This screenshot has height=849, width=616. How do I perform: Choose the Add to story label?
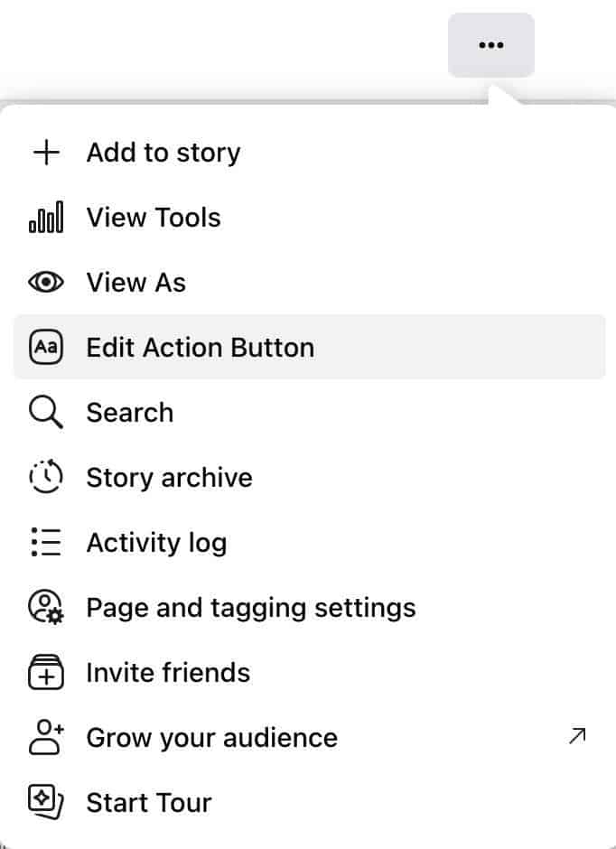click(163, 153)
